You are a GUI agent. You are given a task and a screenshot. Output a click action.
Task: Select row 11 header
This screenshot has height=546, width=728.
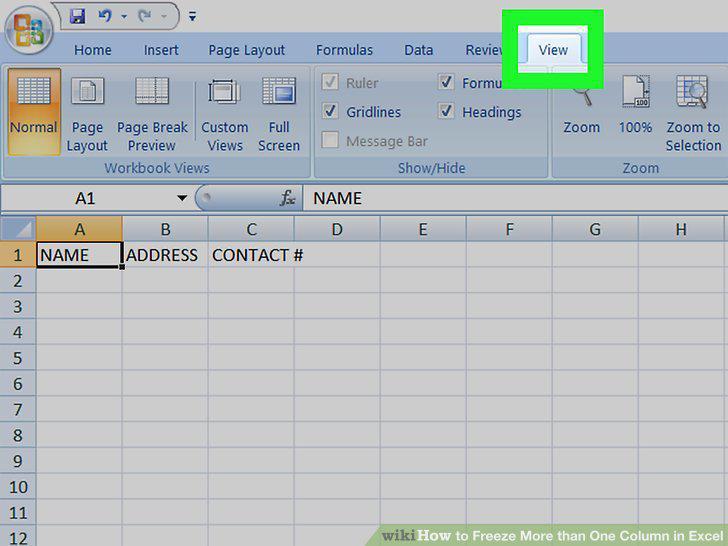[18, 513]
